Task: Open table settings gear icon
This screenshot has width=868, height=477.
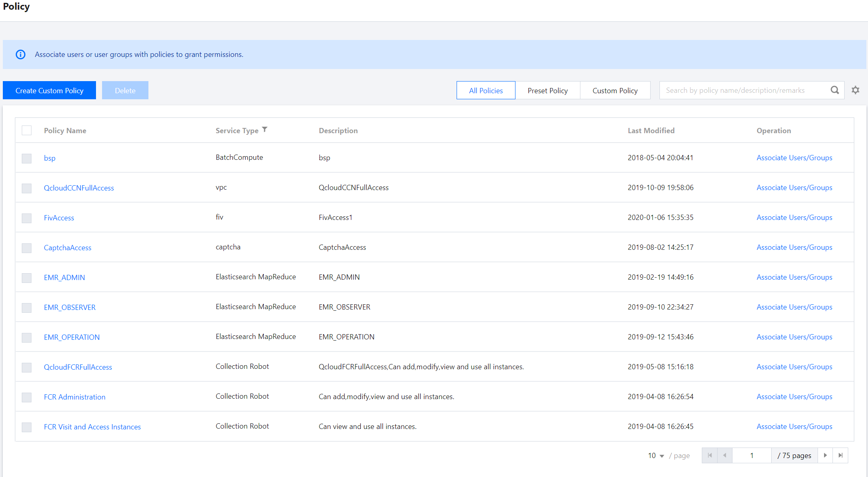Action: point(855,90)
